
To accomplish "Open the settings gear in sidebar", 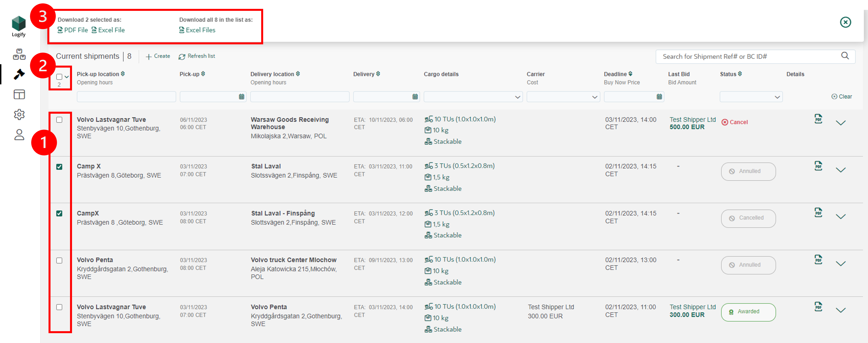I will pyautogui.click(x=19, y=114).
